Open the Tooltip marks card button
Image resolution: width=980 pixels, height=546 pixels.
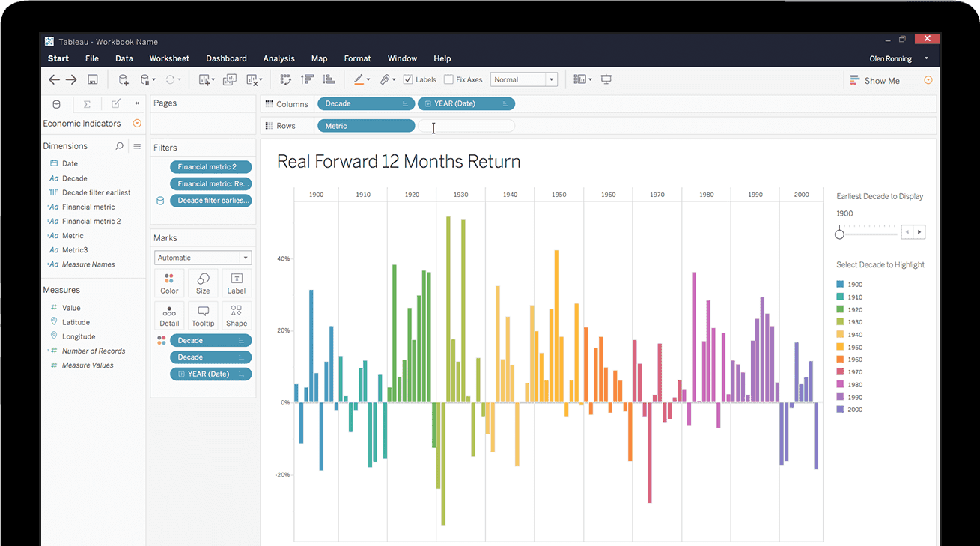[x=203, y=315]
